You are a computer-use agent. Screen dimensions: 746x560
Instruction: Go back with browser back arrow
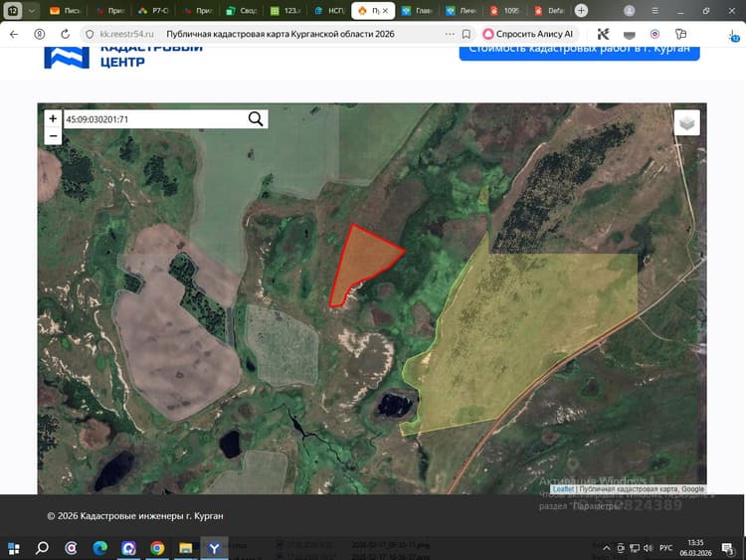[14, 34]
